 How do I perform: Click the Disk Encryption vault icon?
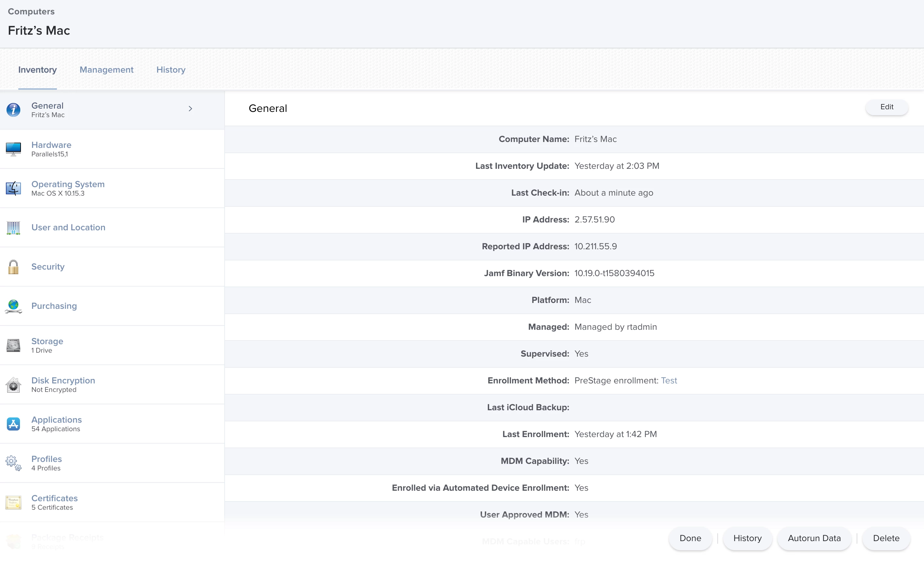point(13,385)
